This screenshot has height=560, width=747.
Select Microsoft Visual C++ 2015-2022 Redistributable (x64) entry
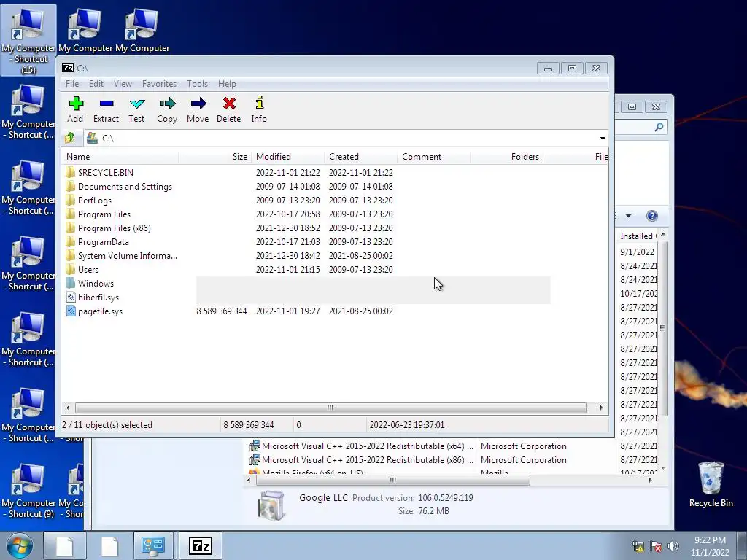(360, 446)
